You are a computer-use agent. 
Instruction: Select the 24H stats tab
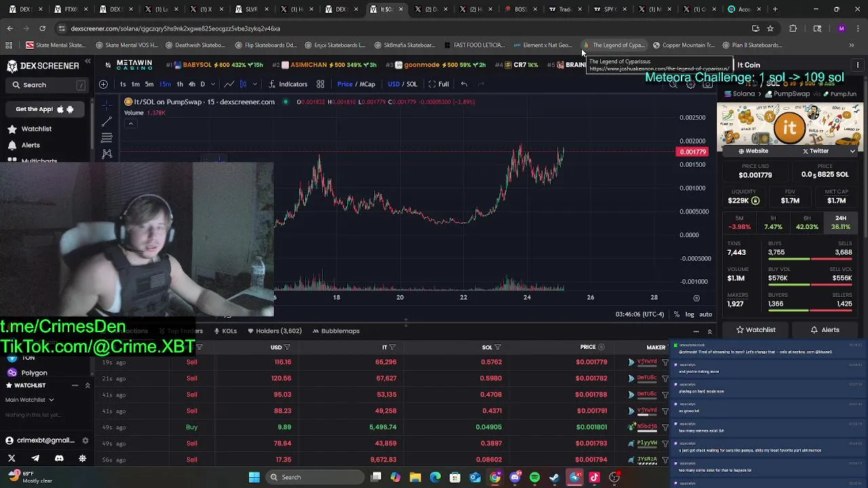[840, 222]
